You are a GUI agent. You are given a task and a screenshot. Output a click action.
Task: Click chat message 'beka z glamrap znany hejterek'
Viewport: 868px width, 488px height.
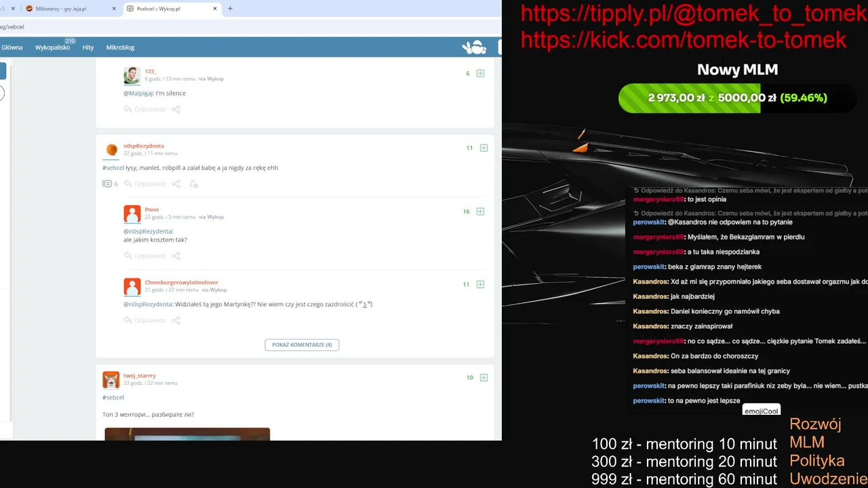[715, 267]
